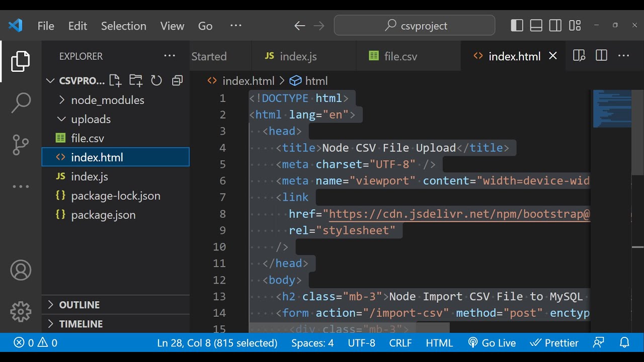Expand the OUTLINE section
Viewport: 644px width, 362px height.
[x=79, y=305]
